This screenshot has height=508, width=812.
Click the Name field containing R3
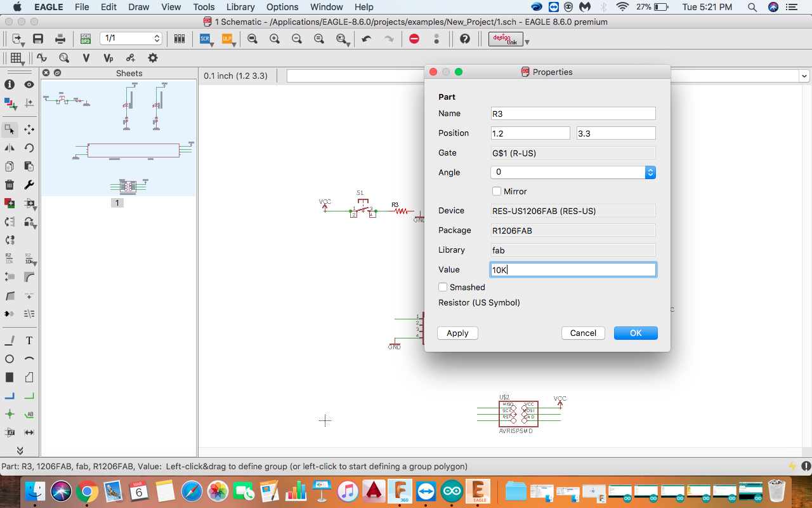click(573, 114)
